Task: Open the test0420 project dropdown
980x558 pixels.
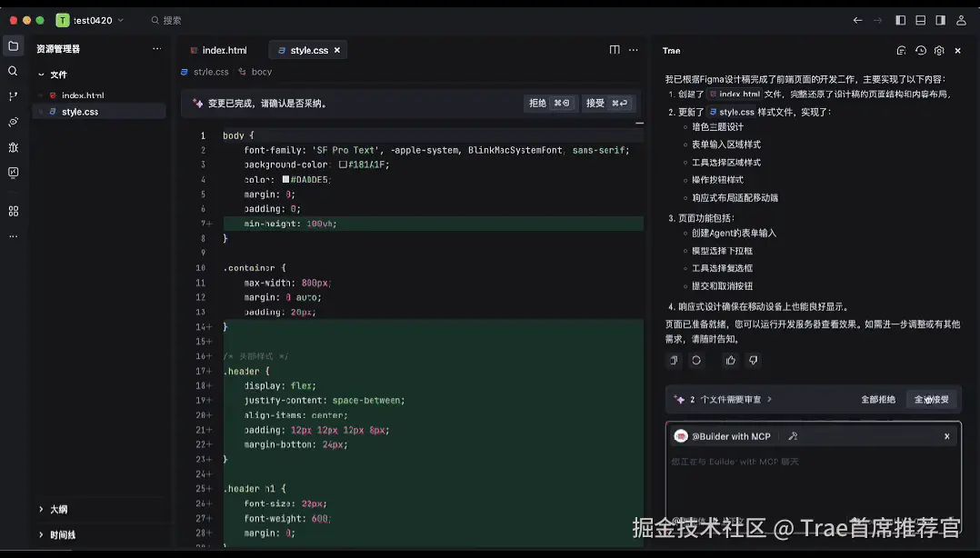Action: click(x=91, y=21)
